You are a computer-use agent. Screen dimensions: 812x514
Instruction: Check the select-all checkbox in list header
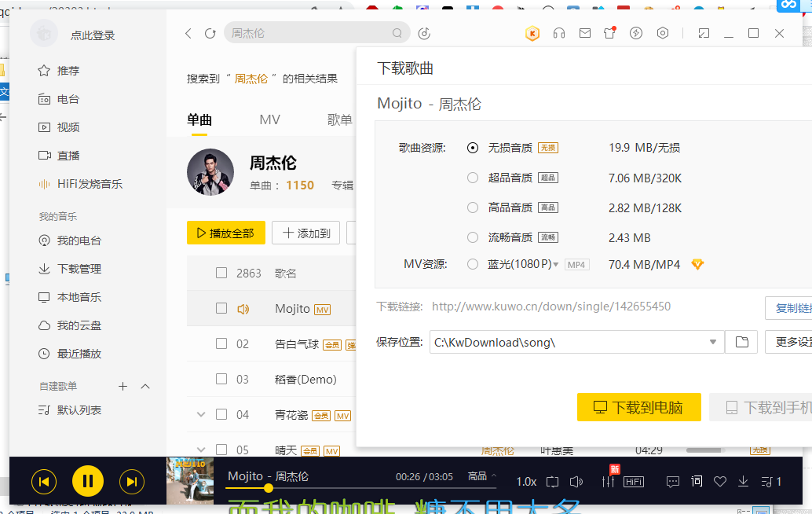221,273
